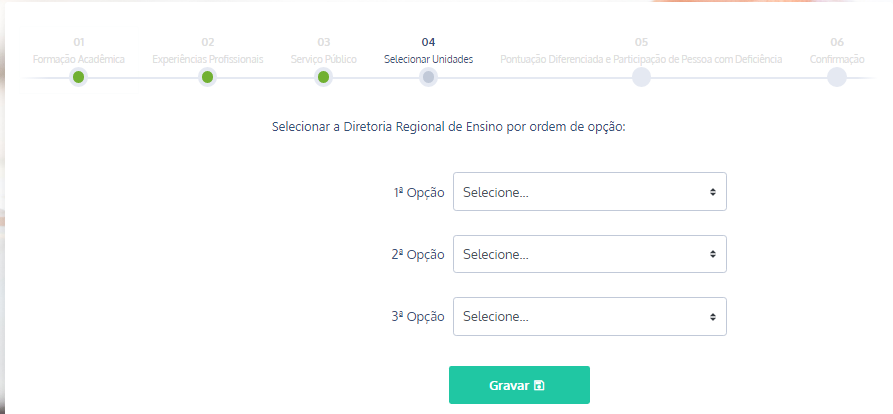
Task: Click the green step 03 circle
Action: pos(323,77)
